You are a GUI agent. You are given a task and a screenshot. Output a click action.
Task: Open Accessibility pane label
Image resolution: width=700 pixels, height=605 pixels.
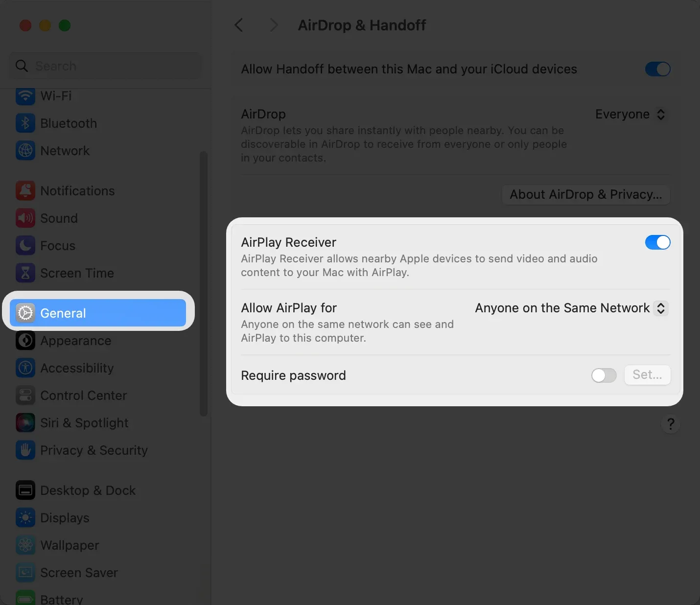coord(77,368)
